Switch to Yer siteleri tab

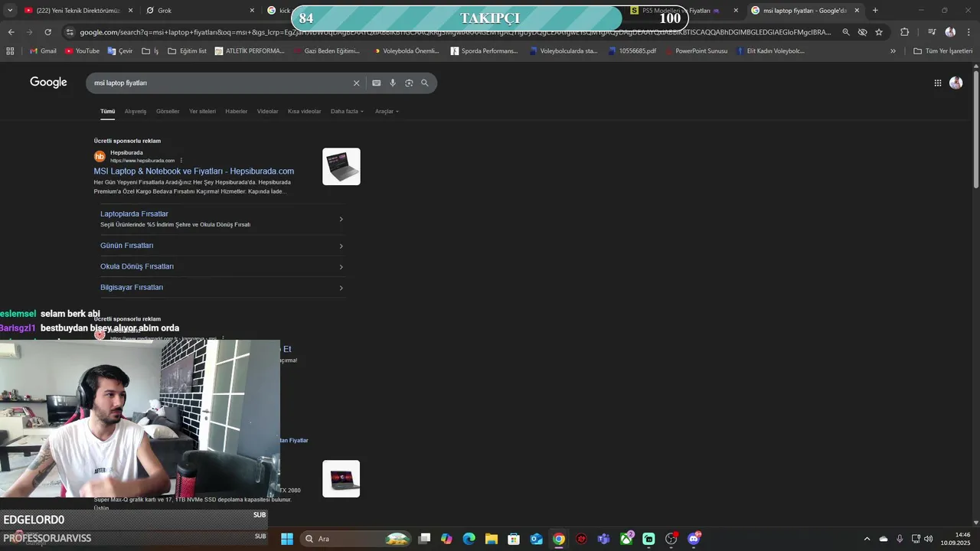point(202,111)
